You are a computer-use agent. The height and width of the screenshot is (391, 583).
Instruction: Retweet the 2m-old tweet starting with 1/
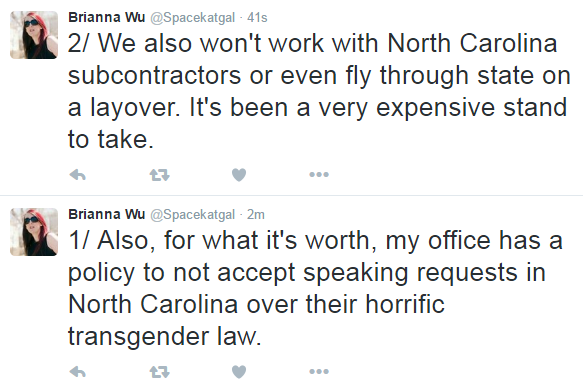[x=160, y=371]
